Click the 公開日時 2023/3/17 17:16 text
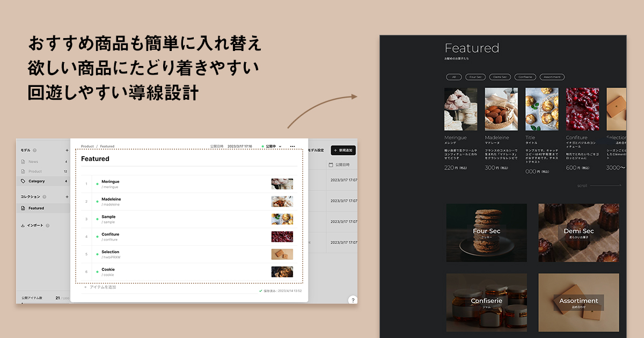644x338 pixels. click(x=231, y=146)
